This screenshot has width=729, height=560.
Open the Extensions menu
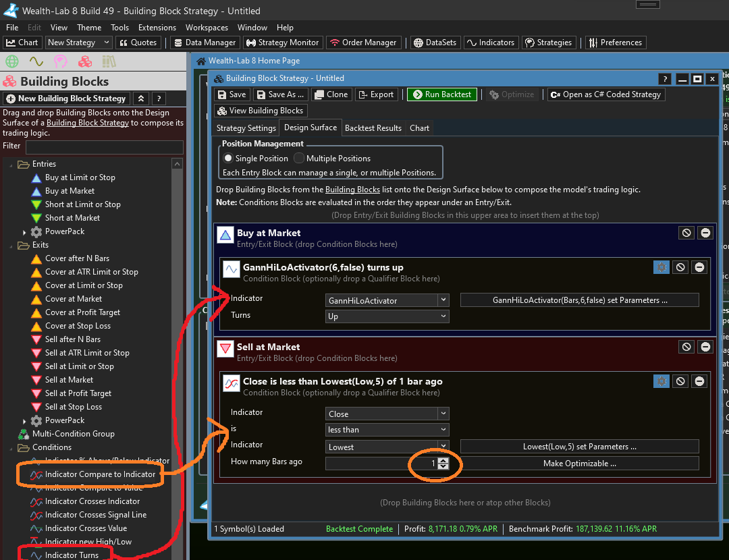click(157, 28)
